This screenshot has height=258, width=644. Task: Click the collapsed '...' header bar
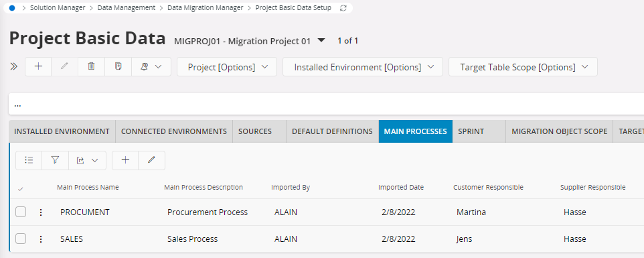pyautogui.click(x=326, y=104)
